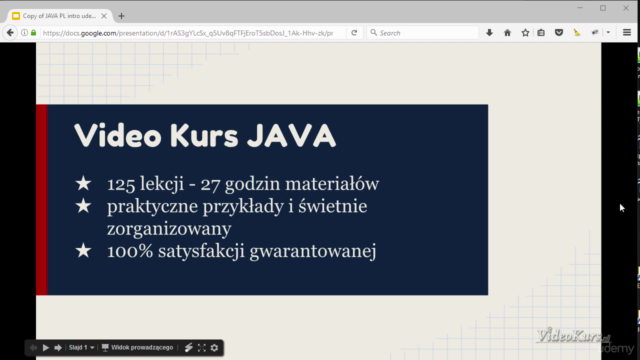Open the 'Slajd 1' slide selector dropdown

point(81,348)
